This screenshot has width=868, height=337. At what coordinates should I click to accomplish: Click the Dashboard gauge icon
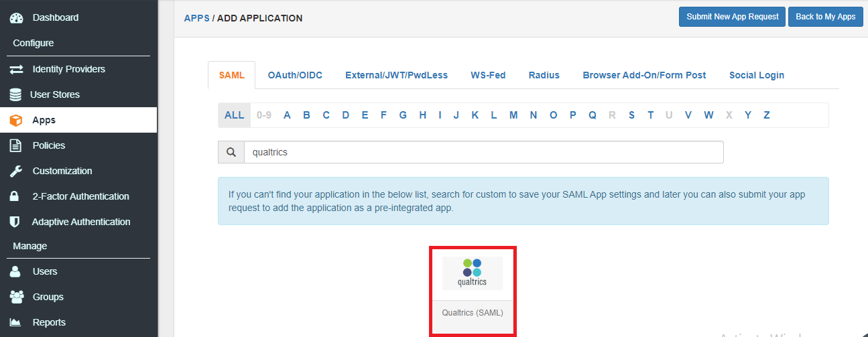tap(16, 17)
